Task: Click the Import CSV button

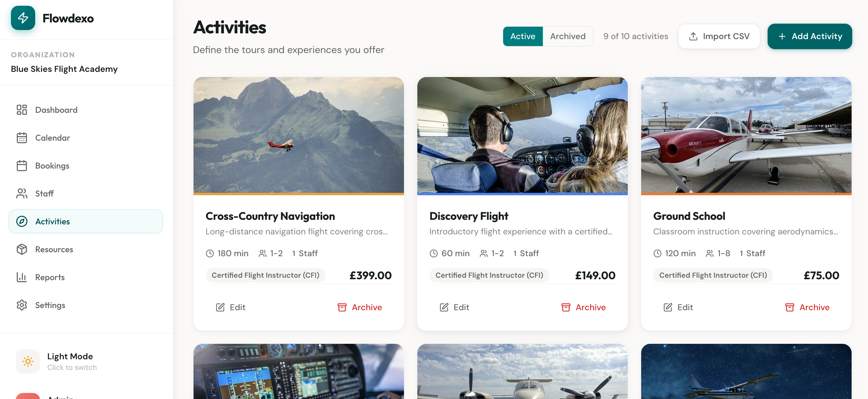Action: 719,36
